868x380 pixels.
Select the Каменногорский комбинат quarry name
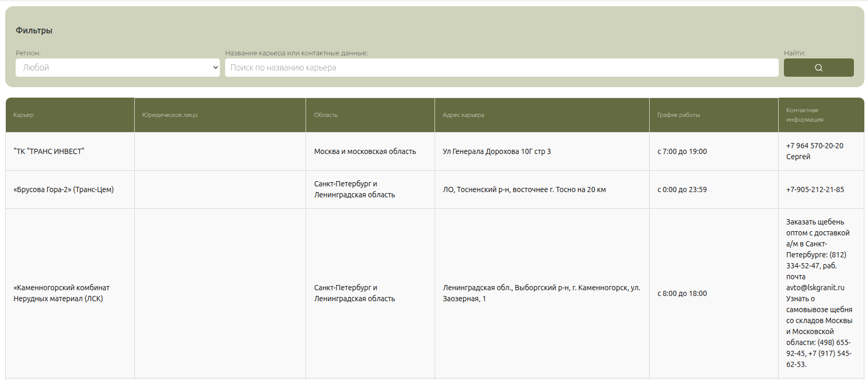62,293
